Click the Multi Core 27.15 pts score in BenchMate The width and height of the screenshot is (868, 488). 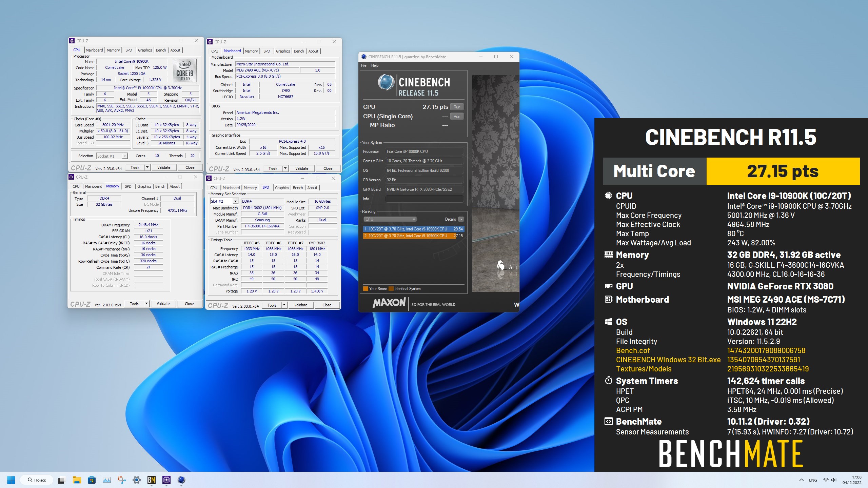[783, 171]
